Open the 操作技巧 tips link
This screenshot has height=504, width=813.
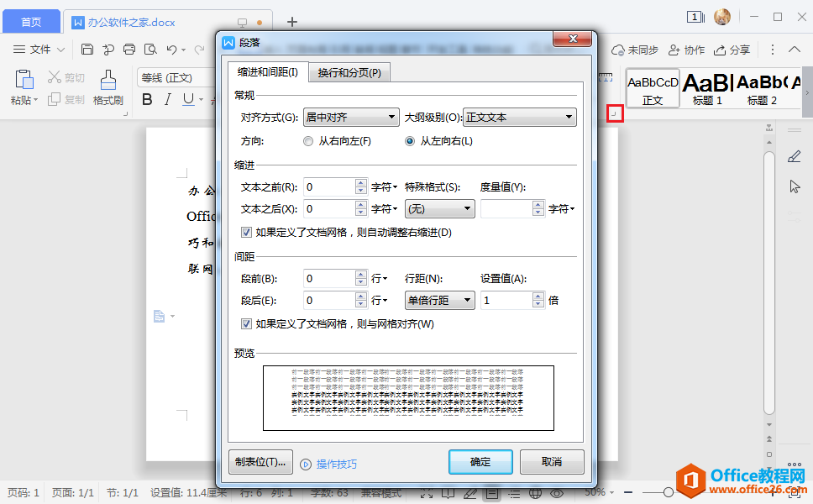[329, 464]
